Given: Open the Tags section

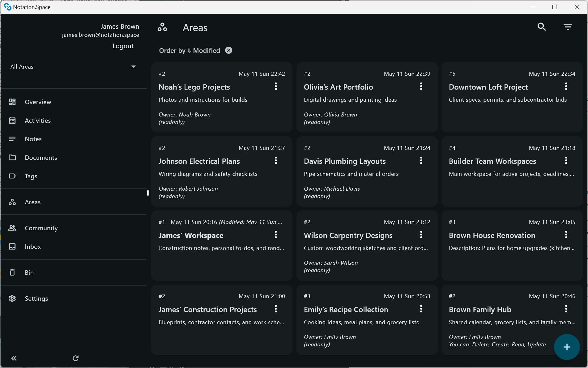Looking at the screenshot, I should pos(31,176).
